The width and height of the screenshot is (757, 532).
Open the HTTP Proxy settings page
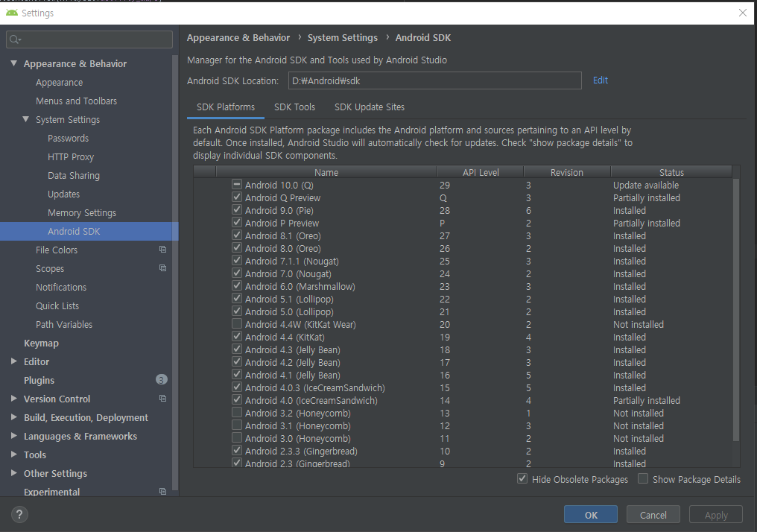[71, 157]
